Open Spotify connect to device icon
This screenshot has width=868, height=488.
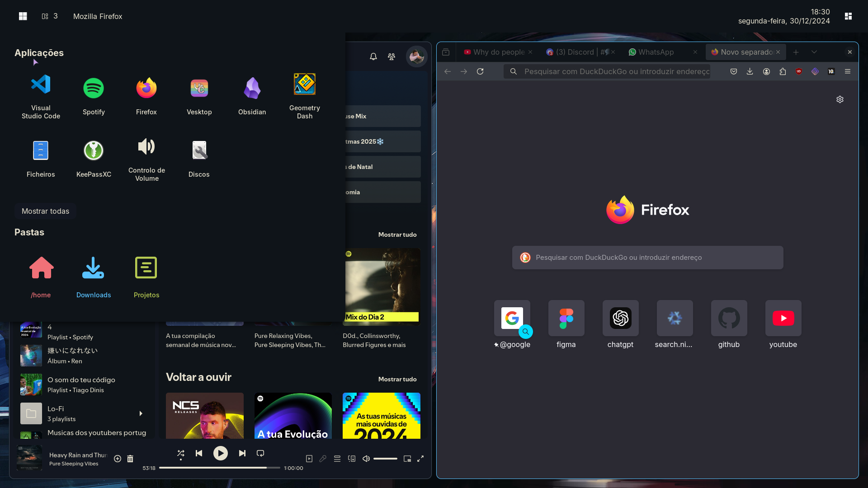point(352,459)
